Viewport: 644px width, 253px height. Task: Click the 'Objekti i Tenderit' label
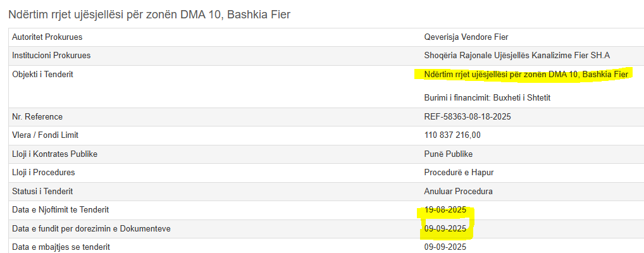coord(43,75)
